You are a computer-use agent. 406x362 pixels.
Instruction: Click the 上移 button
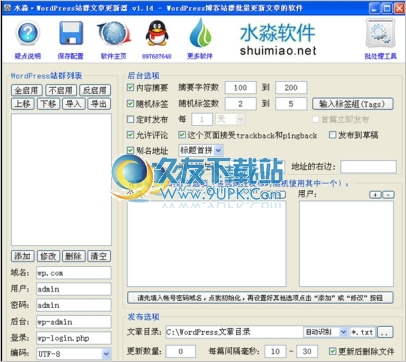coord(23,104)
